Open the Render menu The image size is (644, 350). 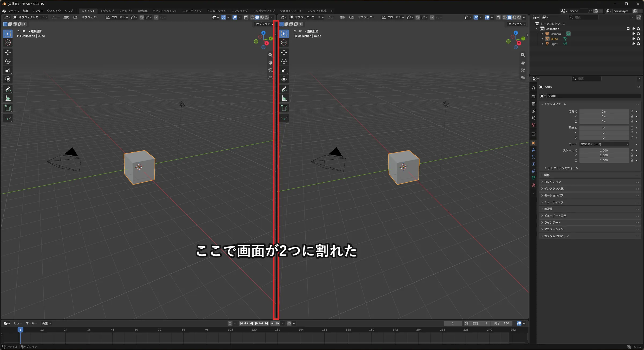click(x=38, y=11)
